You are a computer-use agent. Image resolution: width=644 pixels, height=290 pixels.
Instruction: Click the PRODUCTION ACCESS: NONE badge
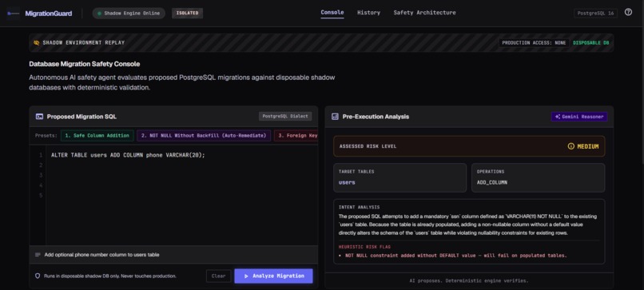pos(534,42)
